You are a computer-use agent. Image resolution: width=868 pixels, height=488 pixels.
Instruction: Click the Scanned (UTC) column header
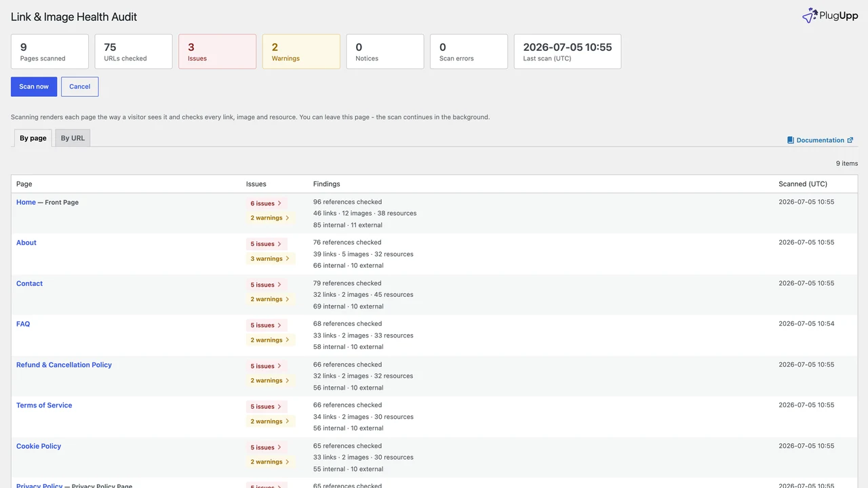pos(803,184)
